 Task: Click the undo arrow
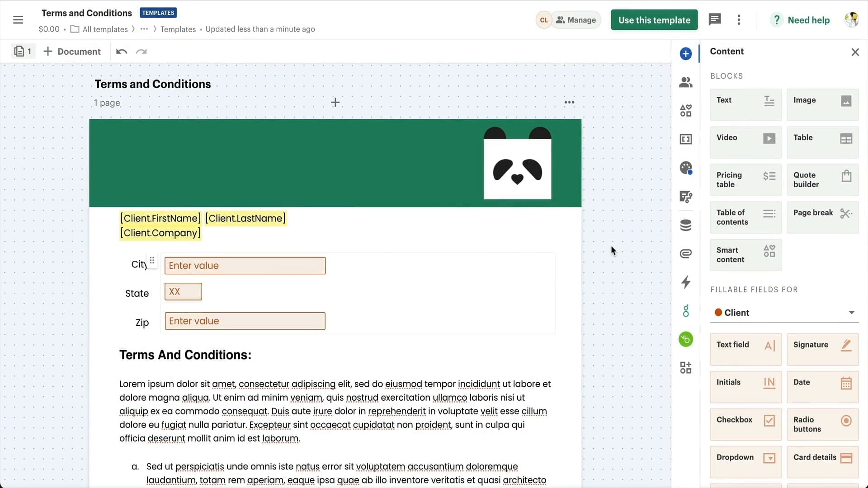121,52
